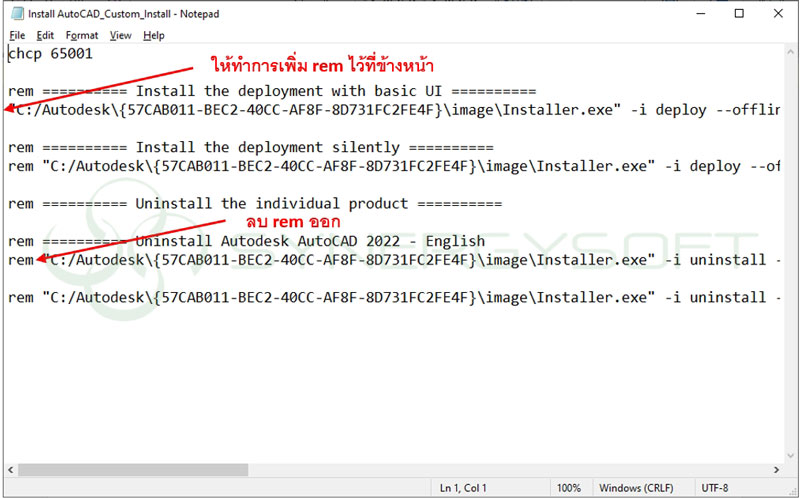The height and width of the screenshot is (498, 800).
Task: Click the horizontal scrollbar left arrow
Action: click(x=11, y=469)
